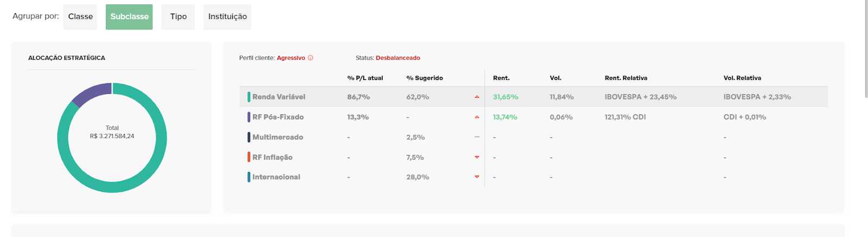Click the down-arrow indicator on Internacional row

pyautogui.click(x=477, y=177)
